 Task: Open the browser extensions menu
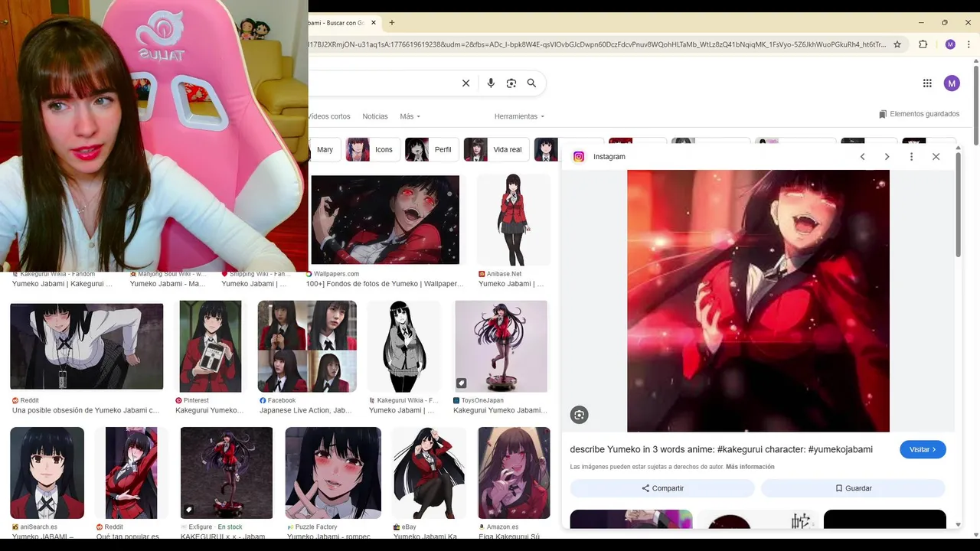(x=923, y=44)
